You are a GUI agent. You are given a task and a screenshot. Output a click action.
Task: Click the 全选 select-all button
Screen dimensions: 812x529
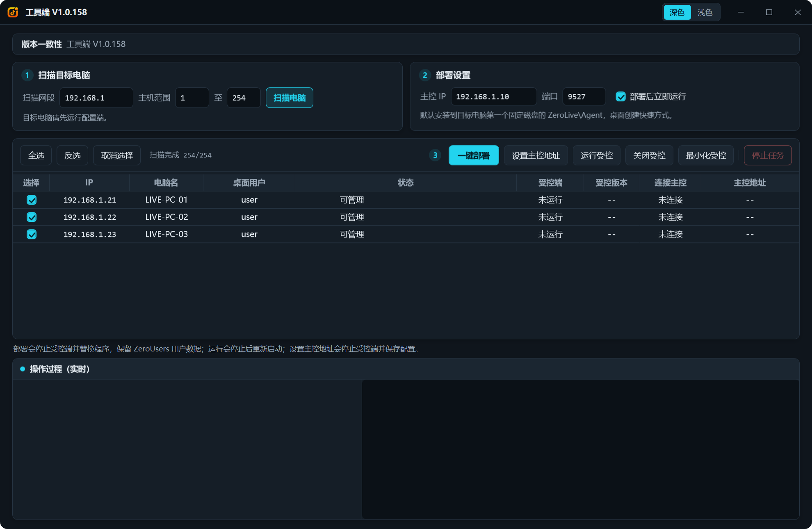click(x=36, y=155)
